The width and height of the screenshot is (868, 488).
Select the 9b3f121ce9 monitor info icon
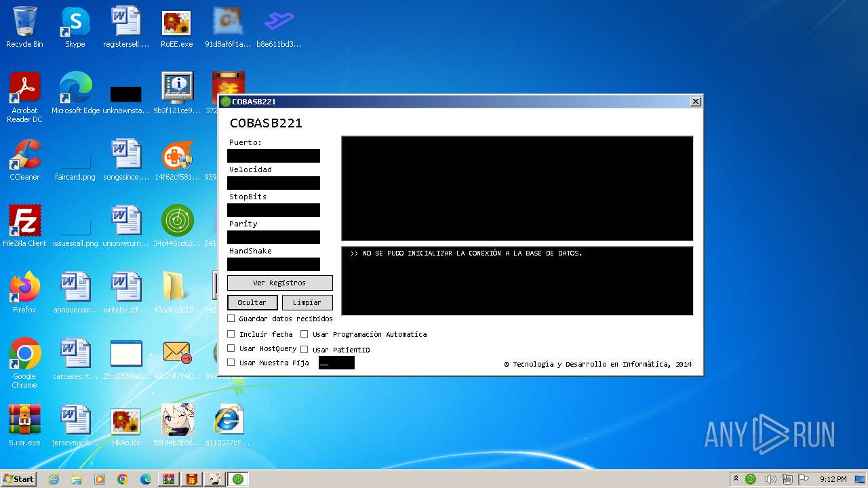[x=176, y=93]
